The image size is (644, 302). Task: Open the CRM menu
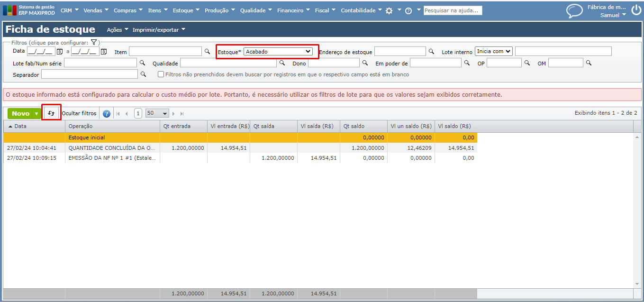(69, 10)
